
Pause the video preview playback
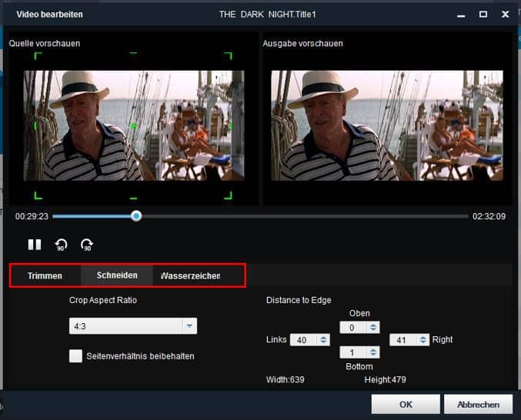click(x=35, y=245)
